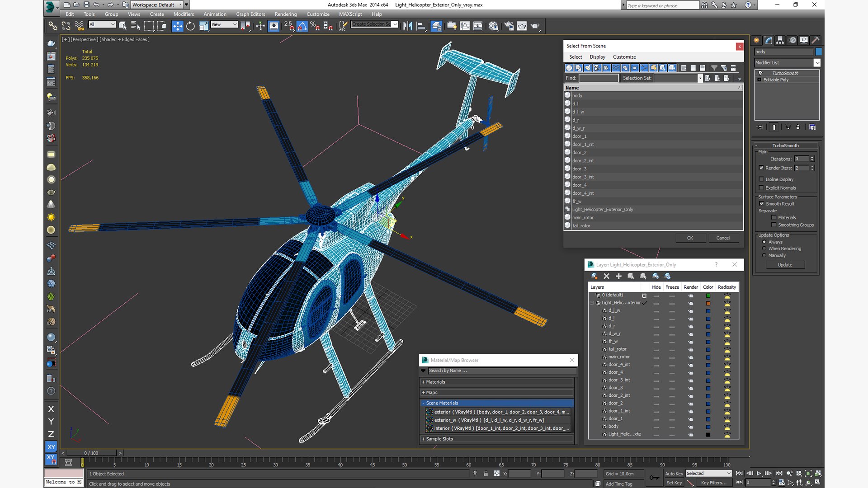Click the Auto Key button
868x488 pixels.
point(674,474)
